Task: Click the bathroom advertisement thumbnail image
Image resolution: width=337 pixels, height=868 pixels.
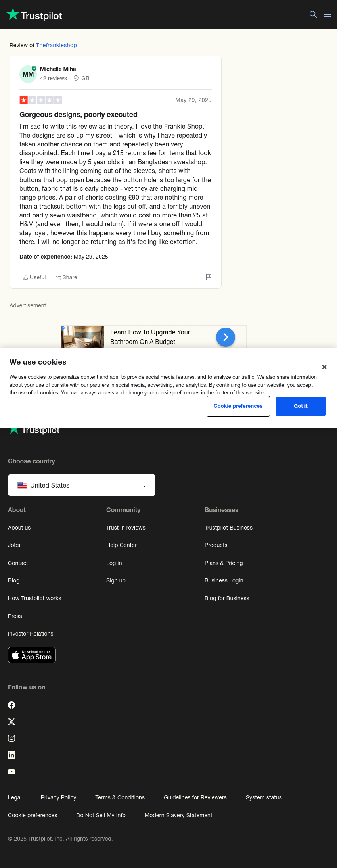Action: [x=83, y=337]
